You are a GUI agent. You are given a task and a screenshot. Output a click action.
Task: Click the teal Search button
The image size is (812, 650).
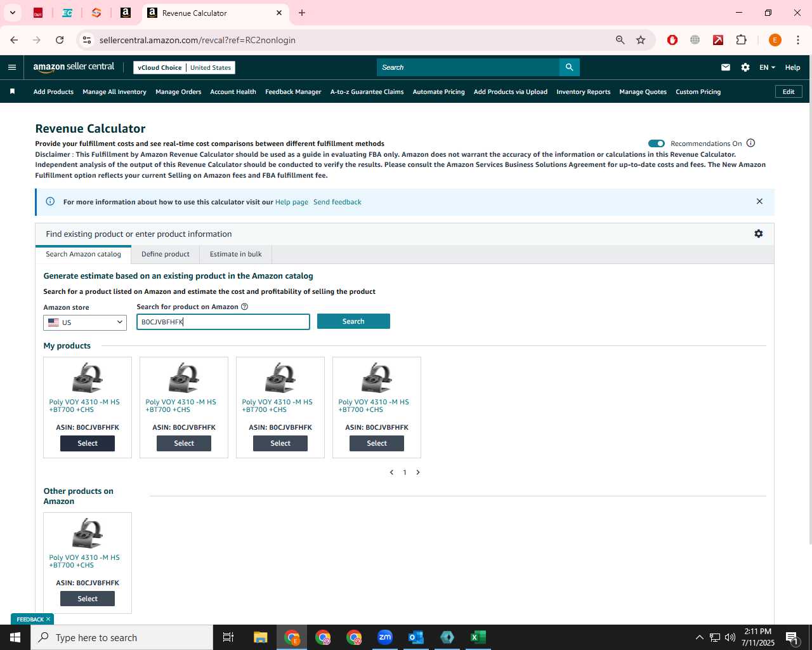pos(353,321)
